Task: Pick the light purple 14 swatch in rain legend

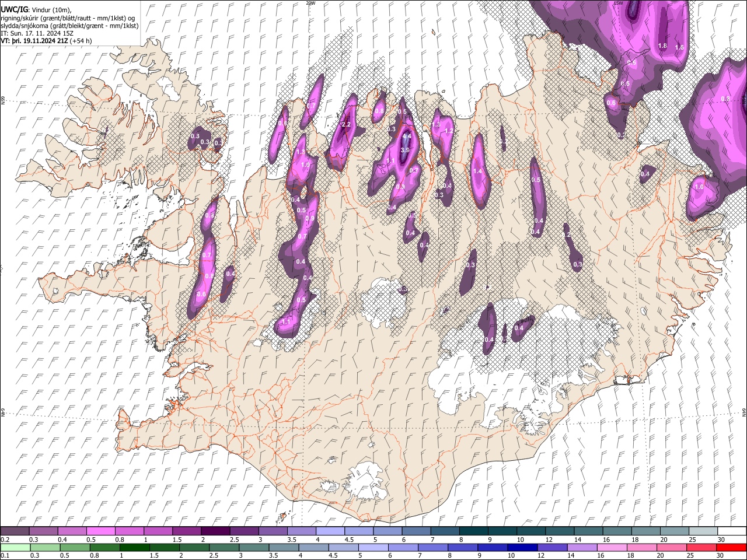Action: click(582, 547)
